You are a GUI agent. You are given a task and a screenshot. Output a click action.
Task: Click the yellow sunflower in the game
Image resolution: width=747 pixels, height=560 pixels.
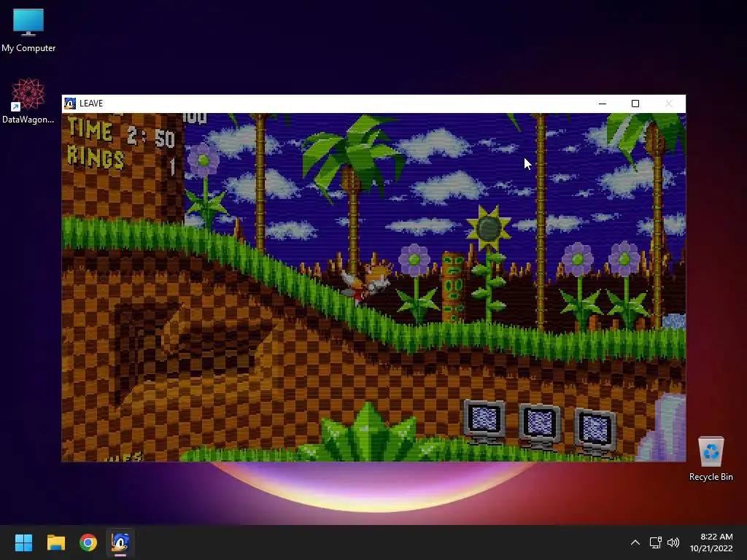[x=488, y=229]
